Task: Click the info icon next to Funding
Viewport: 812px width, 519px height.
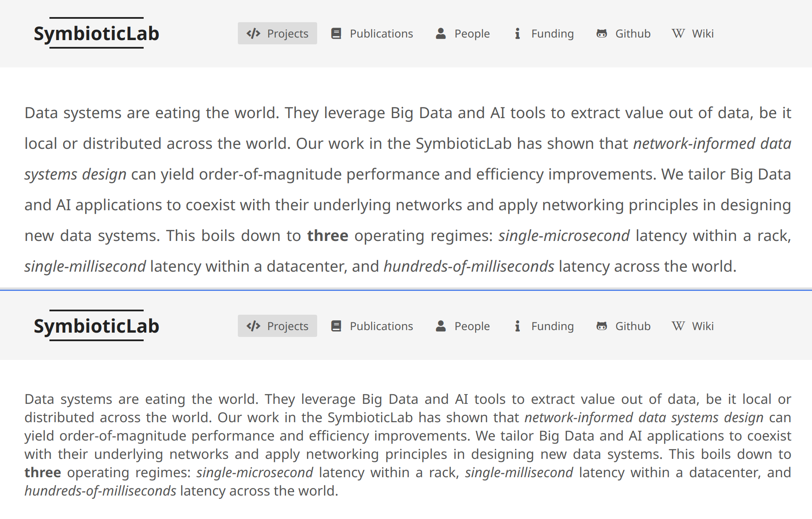Action: (x=518, y=33)
